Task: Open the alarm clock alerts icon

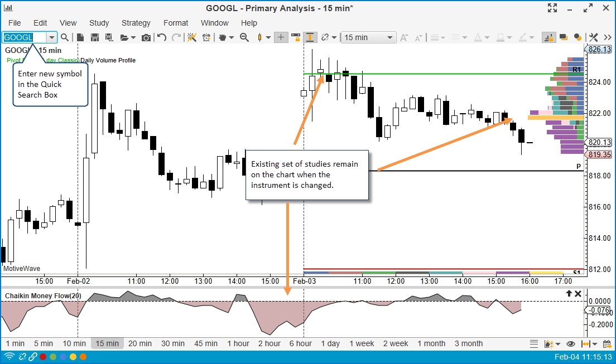Action: [x=207, y=37]
